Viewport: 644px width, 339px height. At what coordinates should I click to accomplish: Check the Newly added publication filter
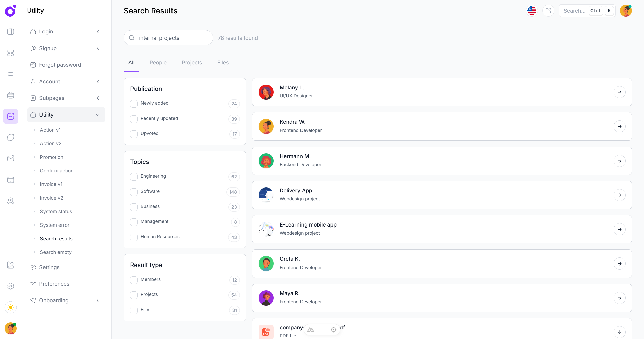point(134,104)
